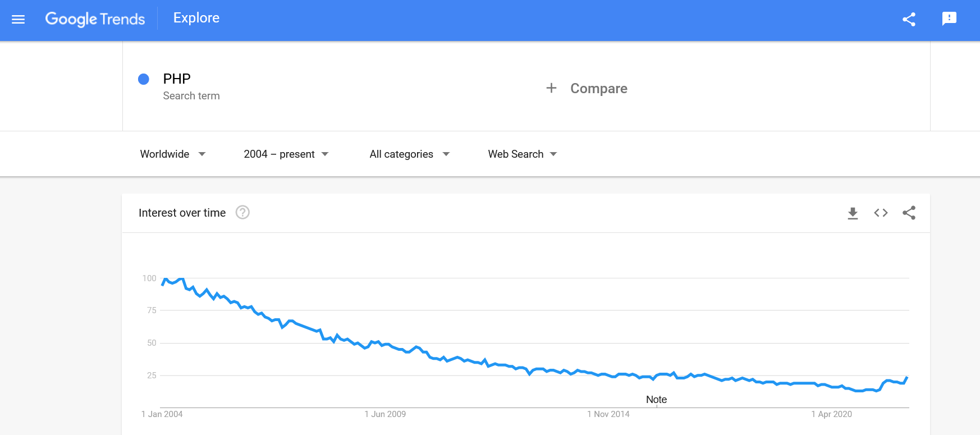This screenshot has height=435, width=980.
Task: Expand the Web Search type dropdown
Action: pos(523,154)
